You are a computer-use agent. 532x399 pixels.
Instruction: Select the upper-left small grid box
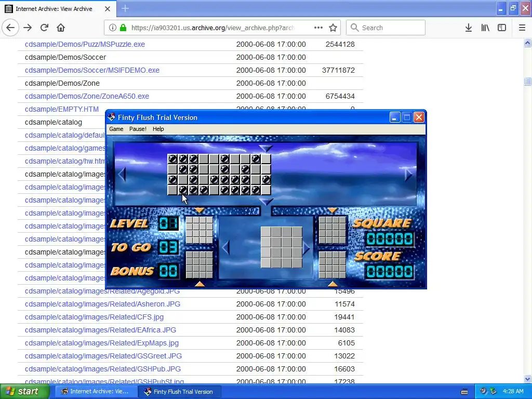coord(199,230)
